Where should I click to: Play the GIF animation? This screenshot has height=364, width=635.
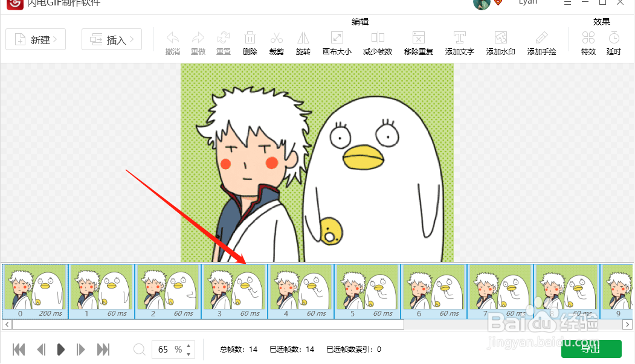61,350
